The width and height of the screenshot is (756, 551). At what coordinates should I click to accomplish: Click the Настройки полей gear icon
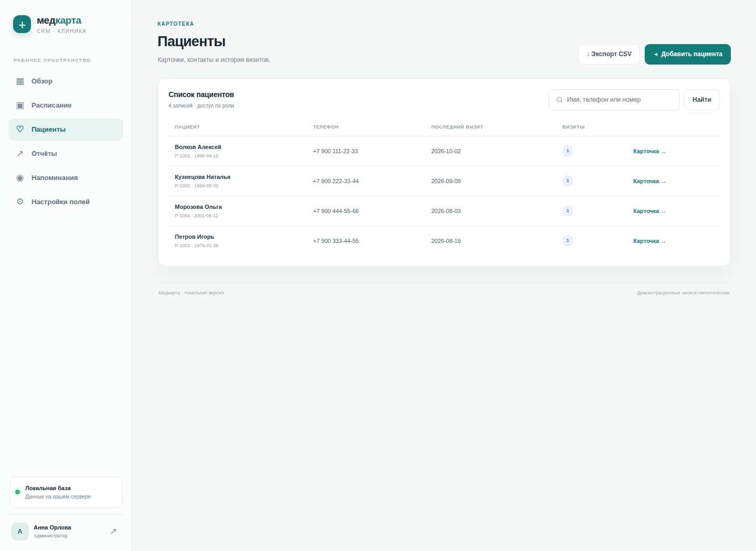coord(20,202)
